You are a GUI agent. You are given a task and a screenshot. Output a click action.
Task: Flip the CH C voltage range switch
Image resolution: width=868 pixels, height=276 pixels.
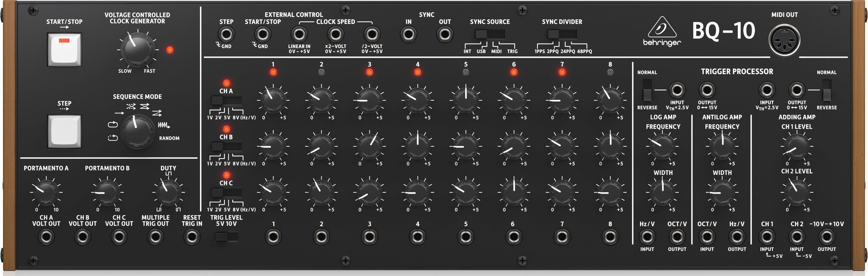coord(226,193)
